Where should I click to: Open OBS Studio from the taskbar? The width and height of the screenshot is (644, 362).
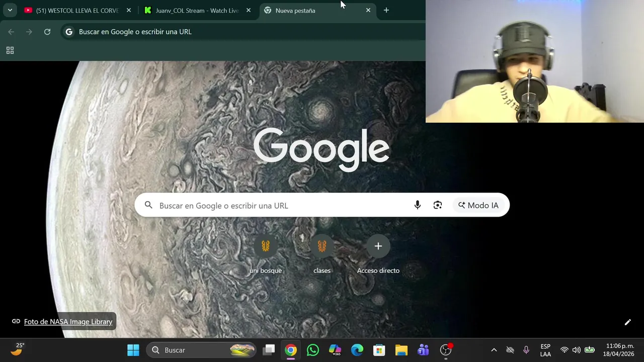[x=446, y=350]
